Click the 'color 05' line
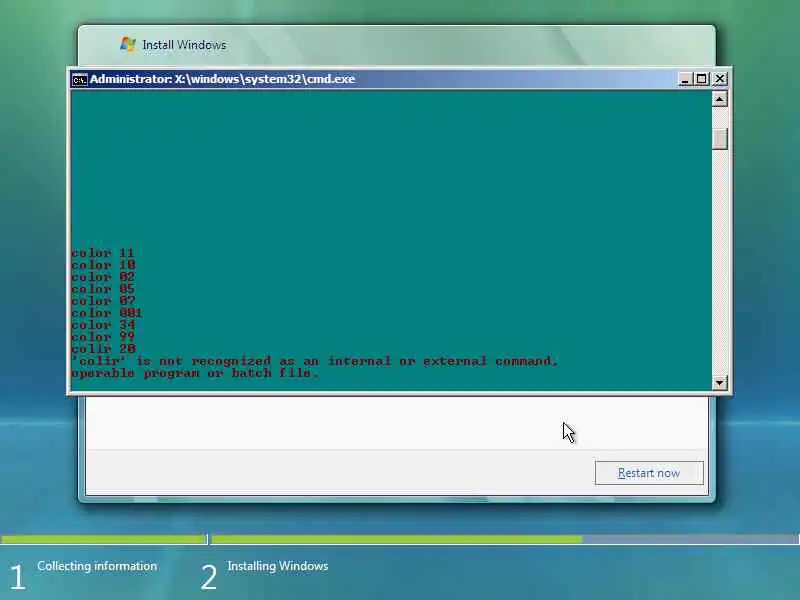The image size is (800, 600). (103, 289)
